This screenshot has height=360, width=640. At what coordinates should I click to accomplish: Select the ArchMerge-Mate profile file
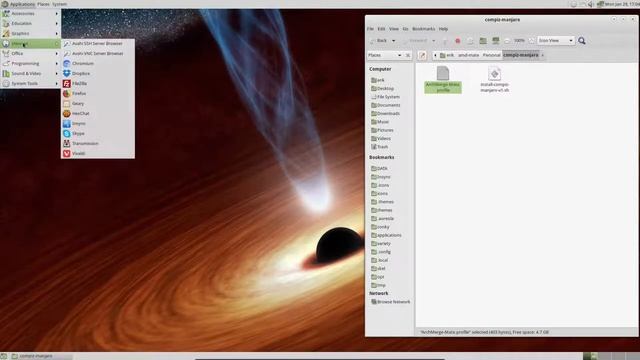pyautogui.click(x=443, y=80)
